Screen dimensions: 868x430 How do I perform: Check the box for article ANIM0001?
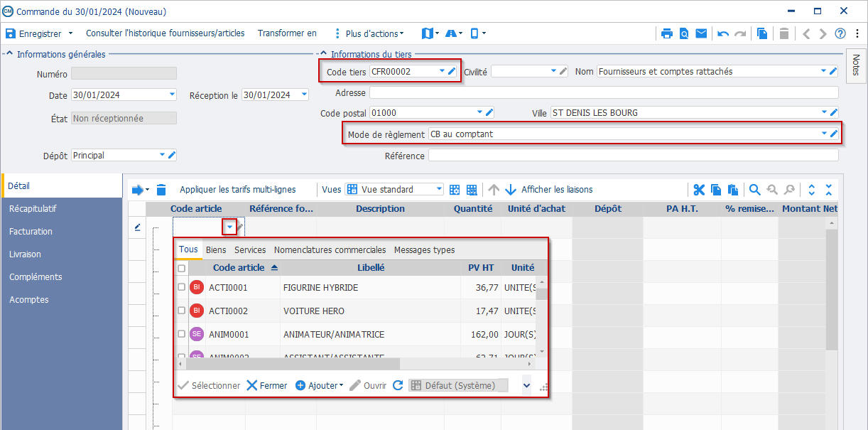coord(182,334)
